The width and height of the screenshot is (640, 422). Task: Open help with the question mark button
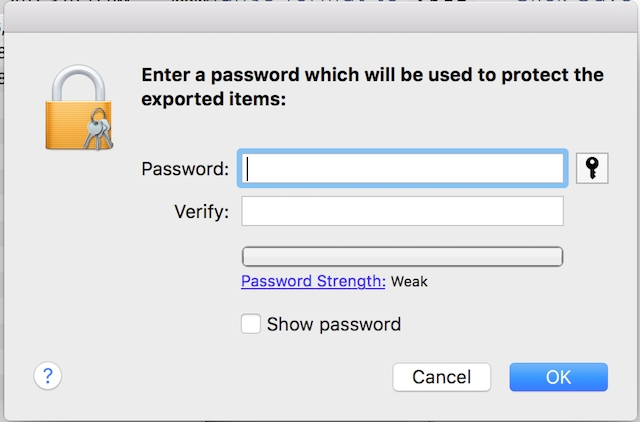pyautogui.click(x=48, y=376)
